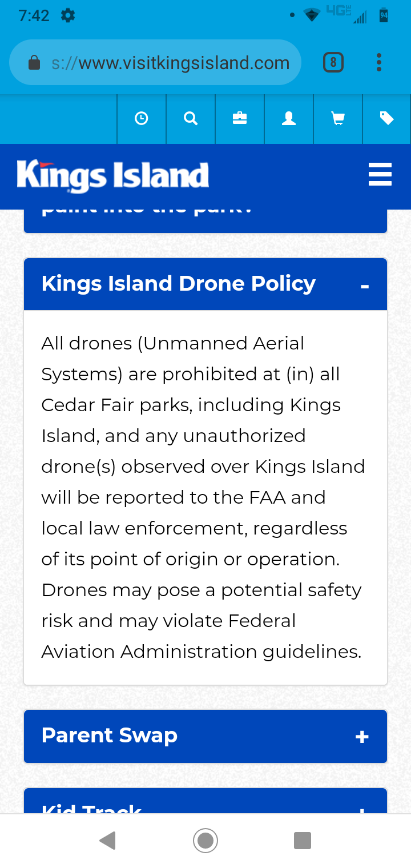Open the user account icon
This screenshot has height=868, width=411.
pyautogui.click(x=289, y=119)
